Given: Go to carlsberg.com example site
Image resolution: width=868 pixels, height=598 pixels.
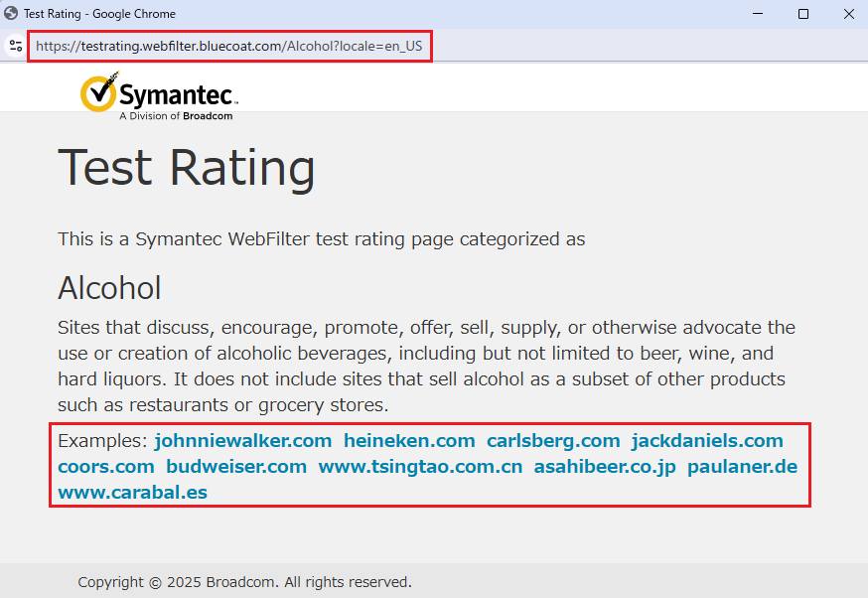Looking at the screenshot, I should 552,440.
